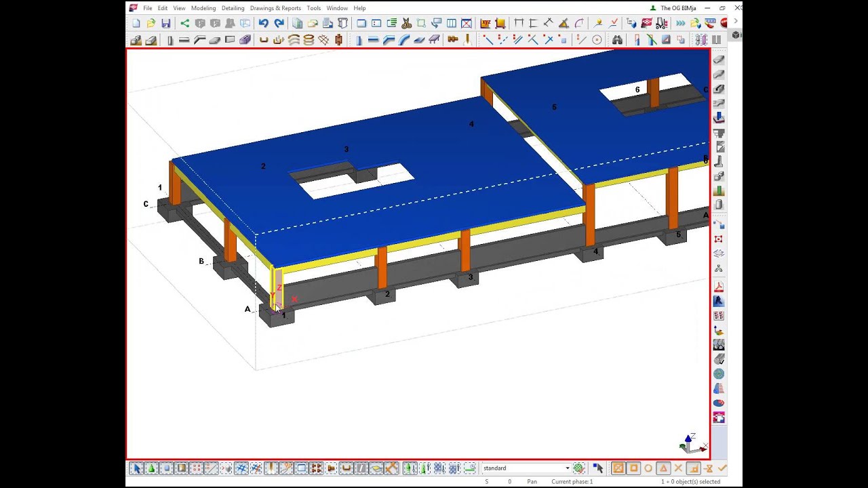Click the green Share icon
Image resolution: width=868 pixels, height=488 pixels.
184,23
